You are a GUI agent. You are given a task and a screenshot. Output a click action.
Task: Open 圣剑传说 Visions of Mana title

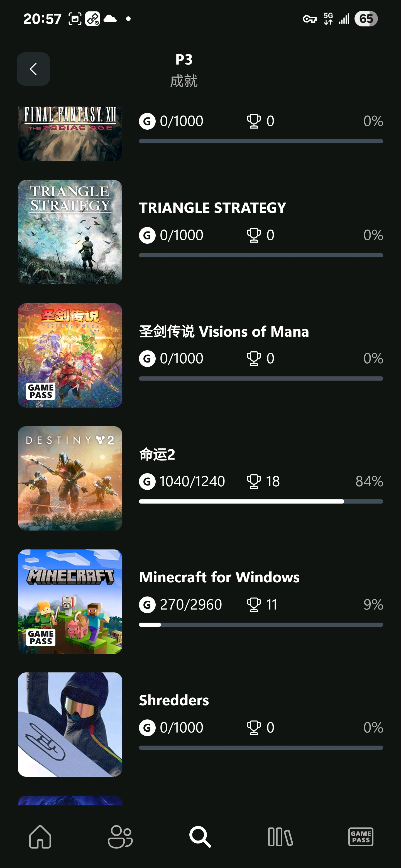pos(224,332)
